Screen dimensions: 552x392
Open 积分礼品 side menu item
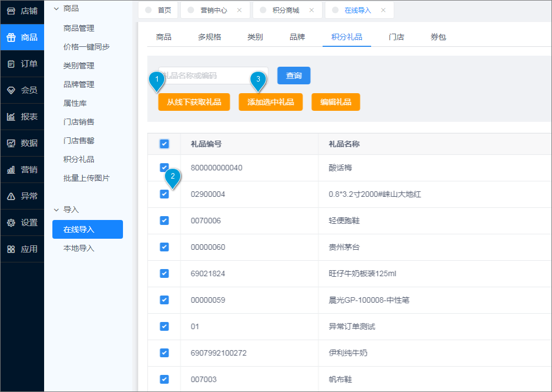(x=79, y=159)
